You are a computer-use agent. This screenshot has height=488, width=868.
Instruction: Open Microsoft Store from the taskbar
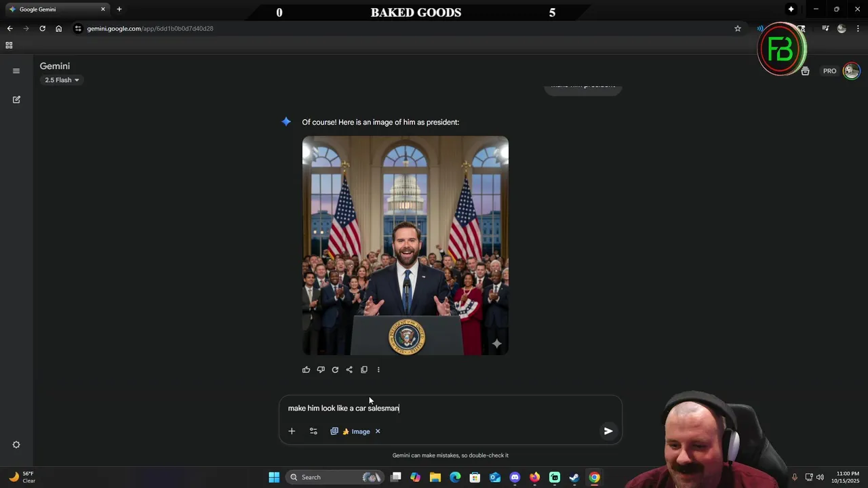[x=475, y=477]
